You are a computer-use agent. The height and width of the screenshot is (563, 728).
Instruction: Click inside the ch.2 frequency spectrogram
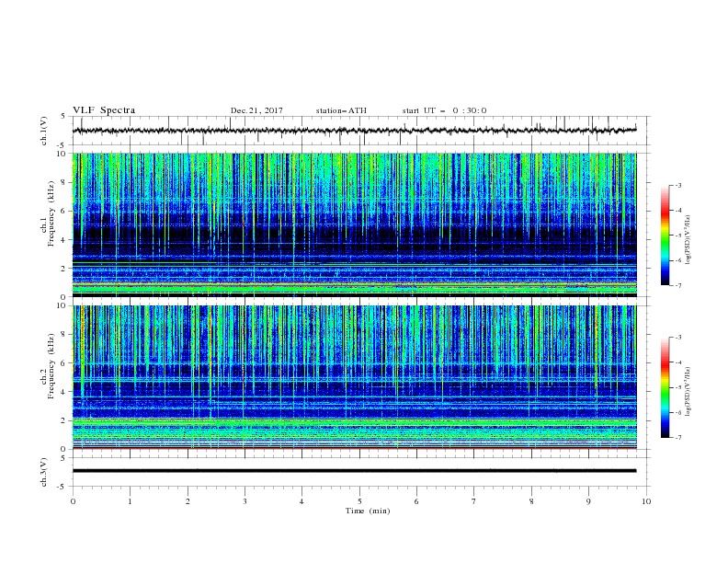click(354, 377)
